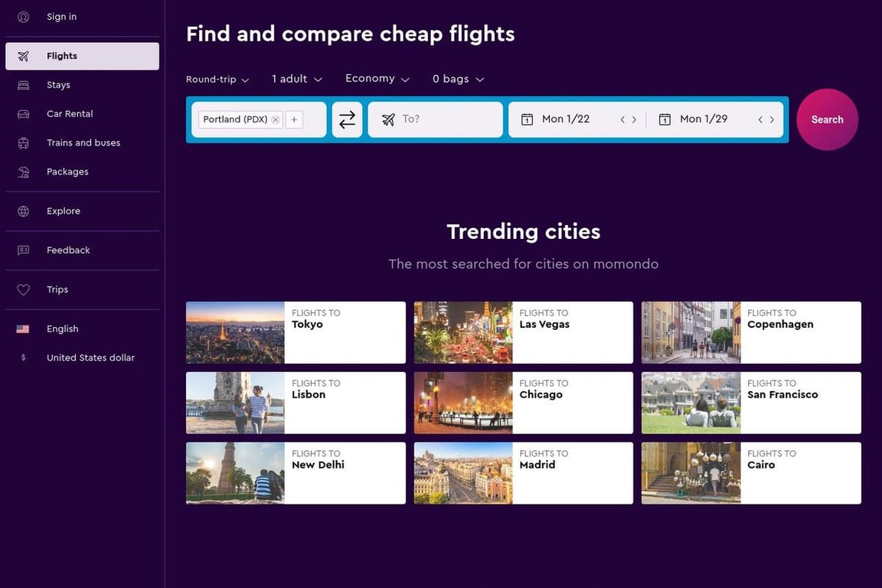Open return date calendar icon
Viewport: 882px width, 588px height.
(665, 119)
